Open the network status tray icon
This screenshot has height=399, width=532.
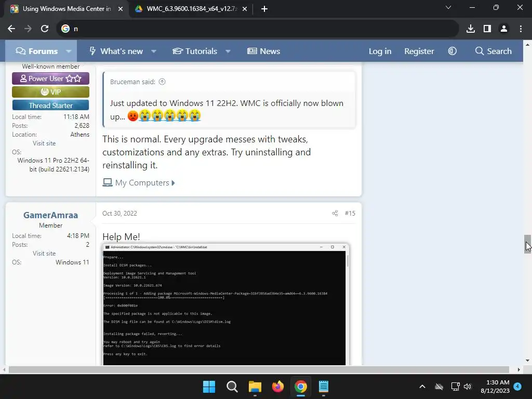coord(455,387)
